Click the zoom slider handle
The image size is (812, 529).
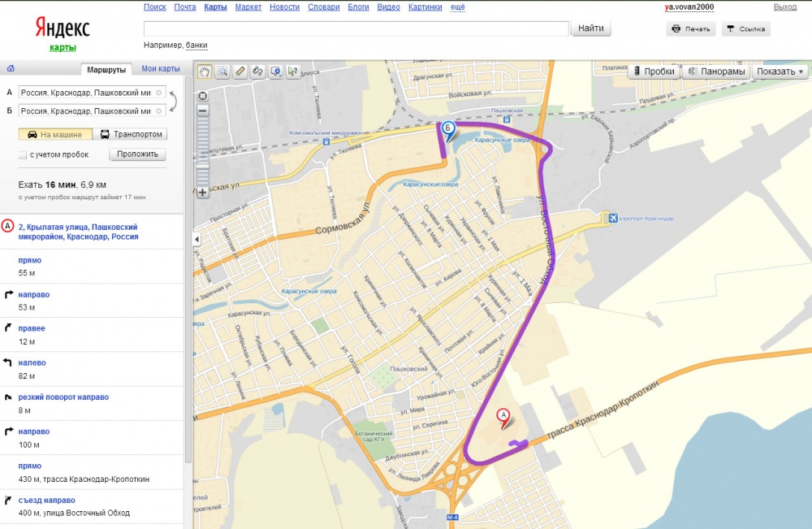202,167
